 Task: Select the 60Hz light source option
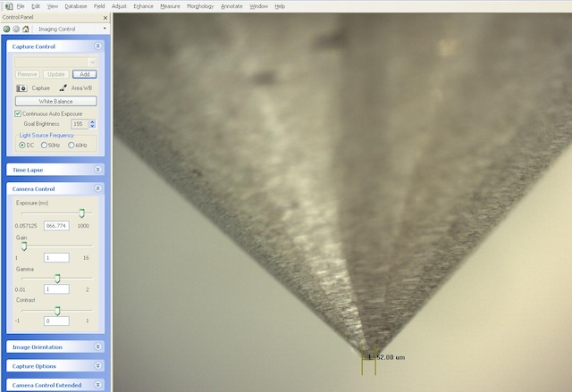pos(70,145)
